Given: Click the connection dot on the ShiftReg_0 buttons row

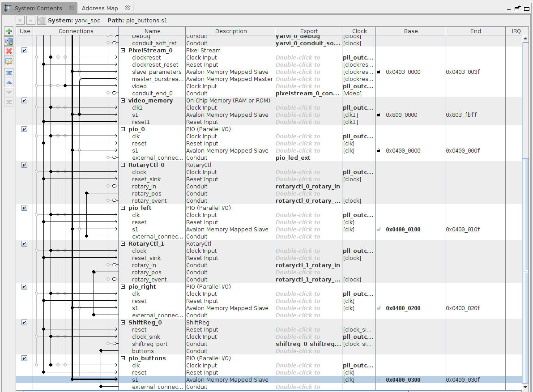Looking at the screenshot, I should [101, 350].
